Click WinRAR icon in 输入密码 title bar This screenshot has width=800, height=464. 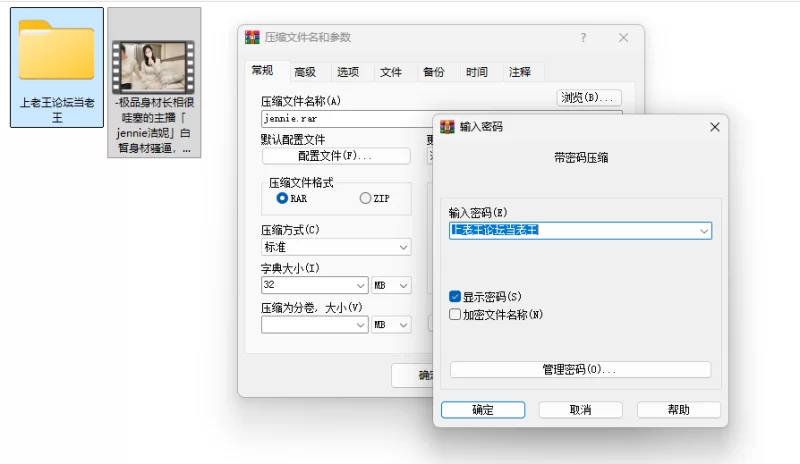[447, 127]
